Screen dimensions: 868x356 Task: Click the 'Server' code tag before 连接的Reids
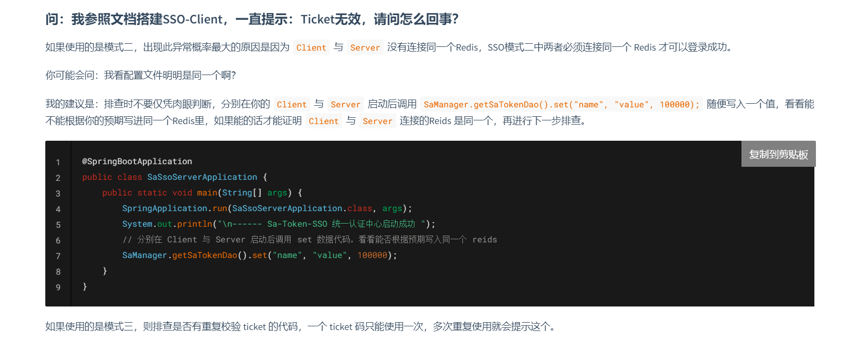click(x=378, y=121)
